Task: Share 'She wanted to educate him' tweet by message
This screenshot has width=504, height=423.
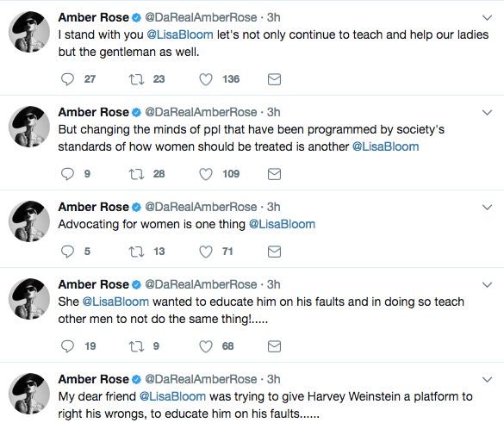Action: (274, 346)
